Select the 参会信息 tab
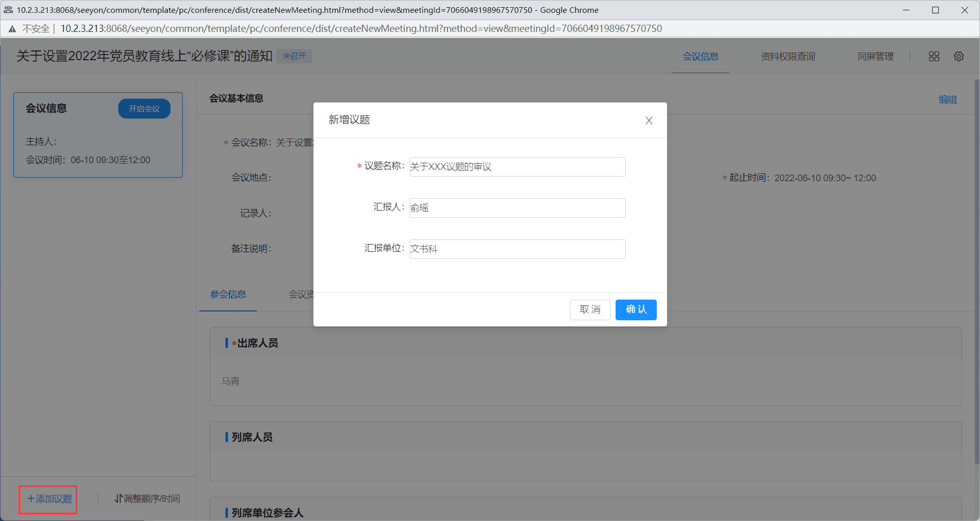Screen dimensions: 980x521 [228, 294]
